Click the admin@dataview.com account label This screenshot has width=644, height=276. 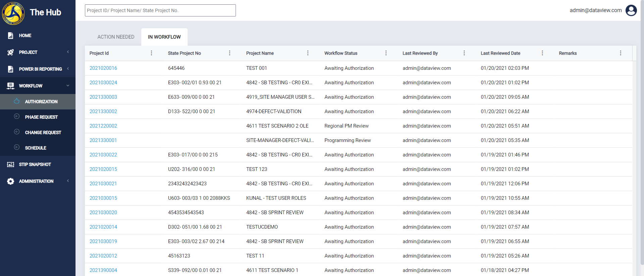pyautogui.click(x=596, y=10)
